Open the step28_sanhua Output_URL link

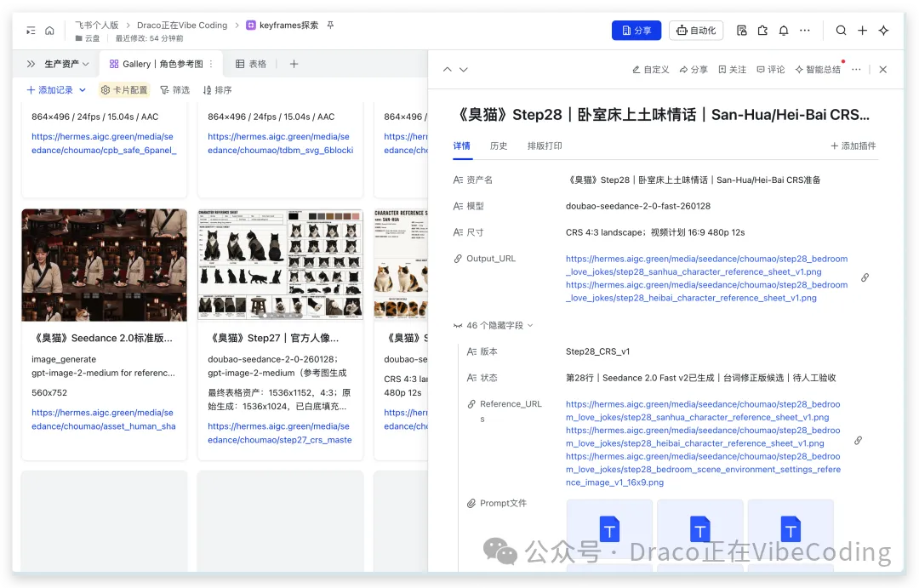[x=706, y=265]
